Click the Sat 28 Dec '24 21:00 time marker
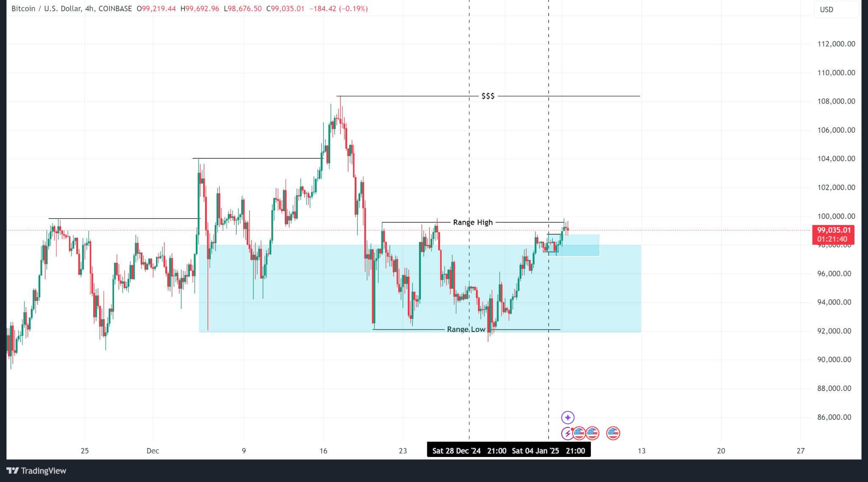Viewport: 868px width, 482px height. (469, 451)
